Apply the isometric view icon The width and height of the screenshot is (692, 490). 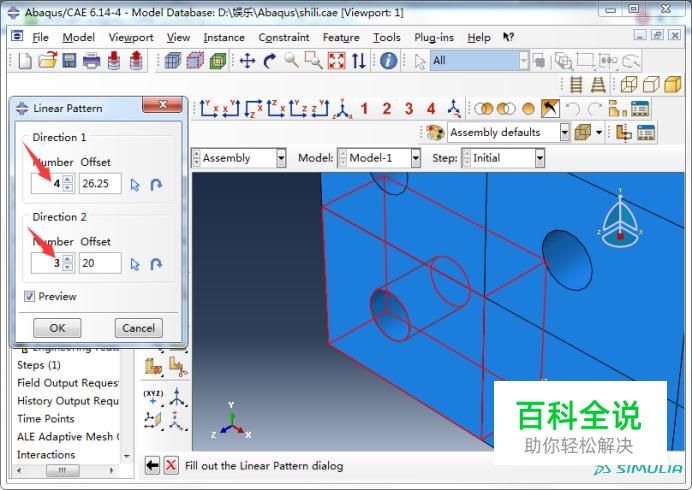click(x=342, y=109)
